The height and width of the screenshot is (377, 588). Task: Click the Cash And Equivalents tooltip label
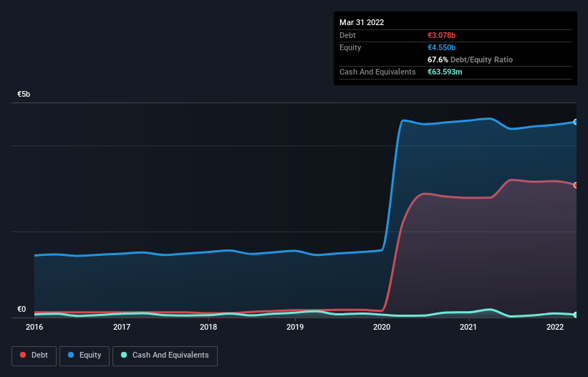(377, 72)
